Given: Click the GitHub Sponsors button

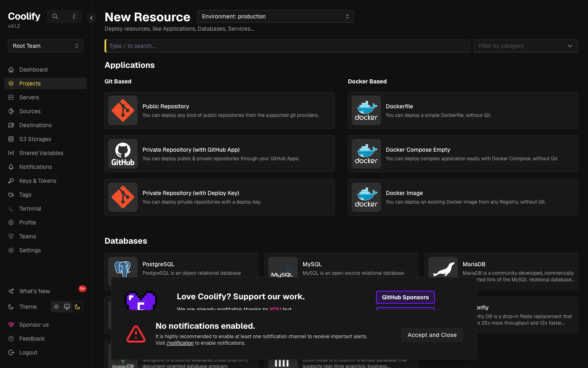Looking at the screenshot, I should coord(405,297).
